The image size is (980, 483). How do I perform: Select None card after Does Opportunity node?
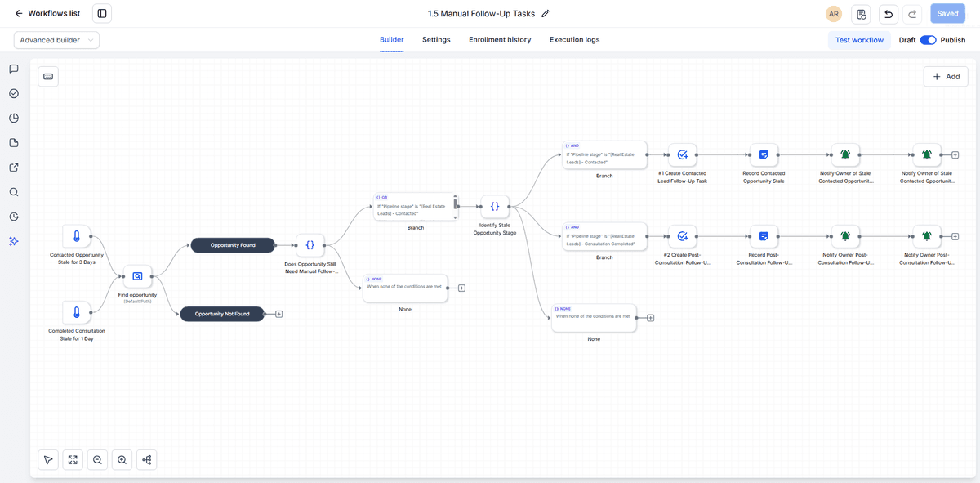pos(405,288)
